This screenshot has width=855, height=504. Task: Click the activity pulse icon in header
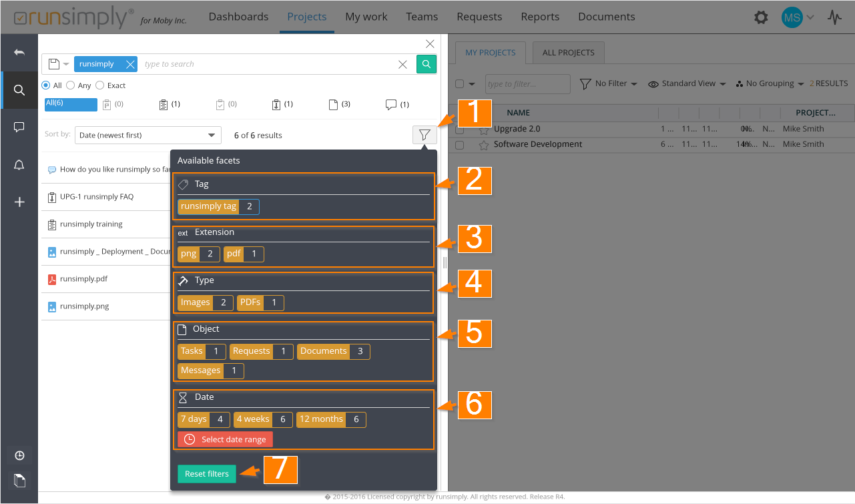pos(834,17)
